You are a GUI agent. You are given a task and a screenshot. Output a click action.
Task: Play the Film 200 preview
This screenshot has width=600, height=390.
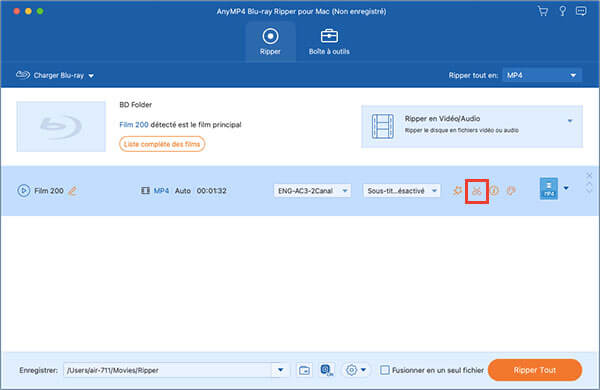click(x=23, y=191)
